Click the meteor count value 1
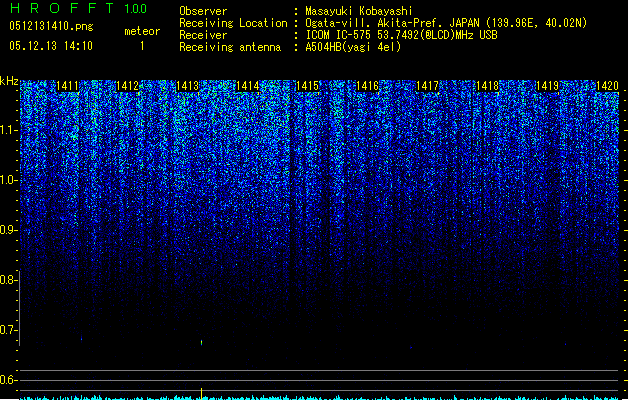629x400 pixels. [142, 46]
